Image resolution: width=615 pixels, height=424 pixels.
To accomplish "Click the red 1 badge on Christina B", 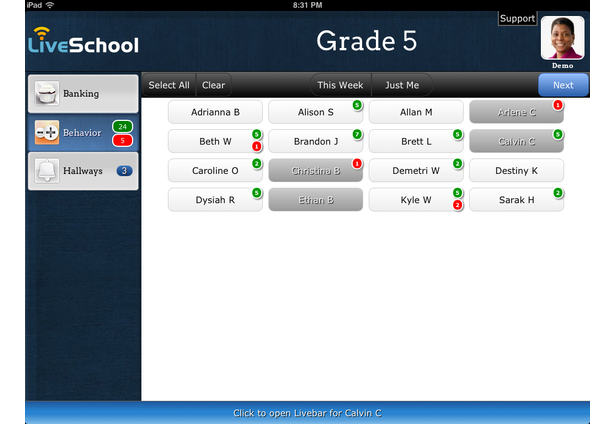I will point(357,164).
